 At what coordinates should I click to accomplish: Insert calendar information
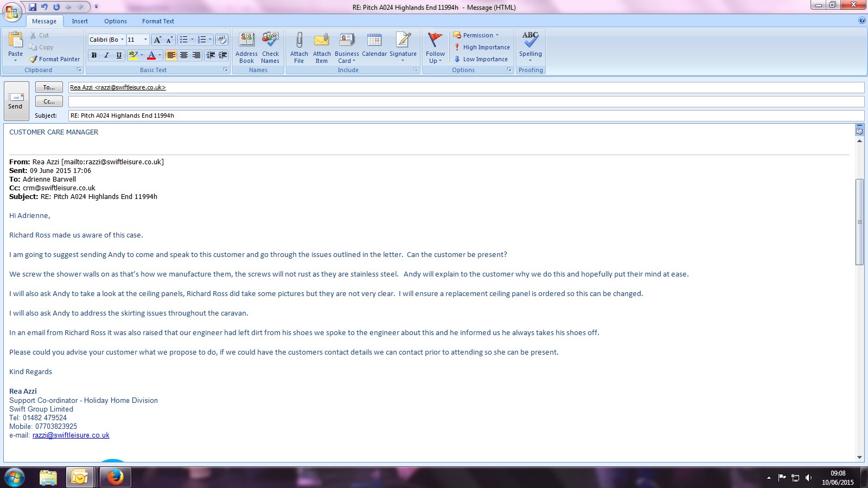[x=374, y=44]
